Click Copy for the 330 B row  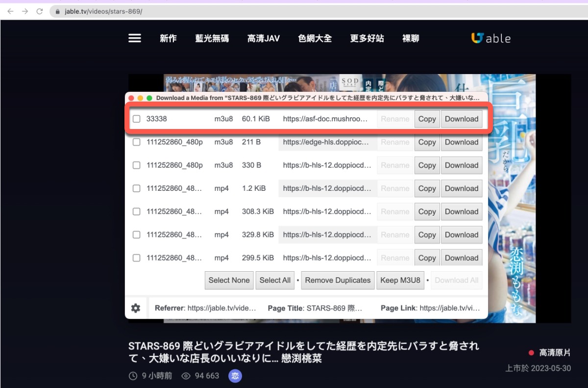click(427, 165)
